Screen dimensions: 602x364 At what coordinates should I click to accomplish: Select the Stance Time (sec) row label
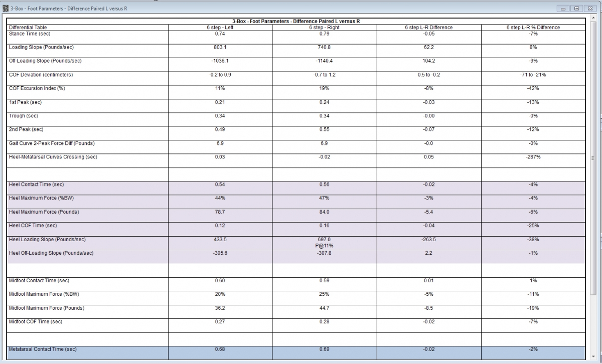point(30,34)
